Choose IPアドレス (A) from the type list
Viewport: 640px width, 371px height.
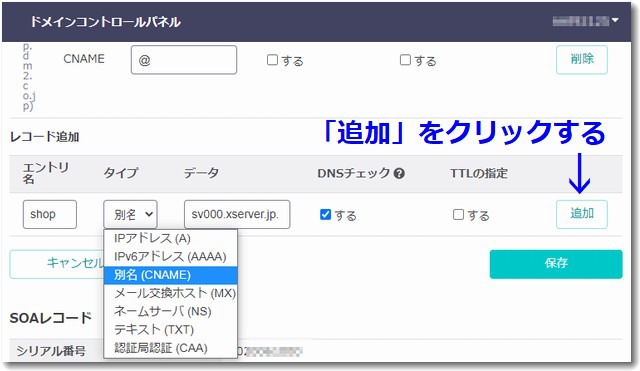(171, 238)
